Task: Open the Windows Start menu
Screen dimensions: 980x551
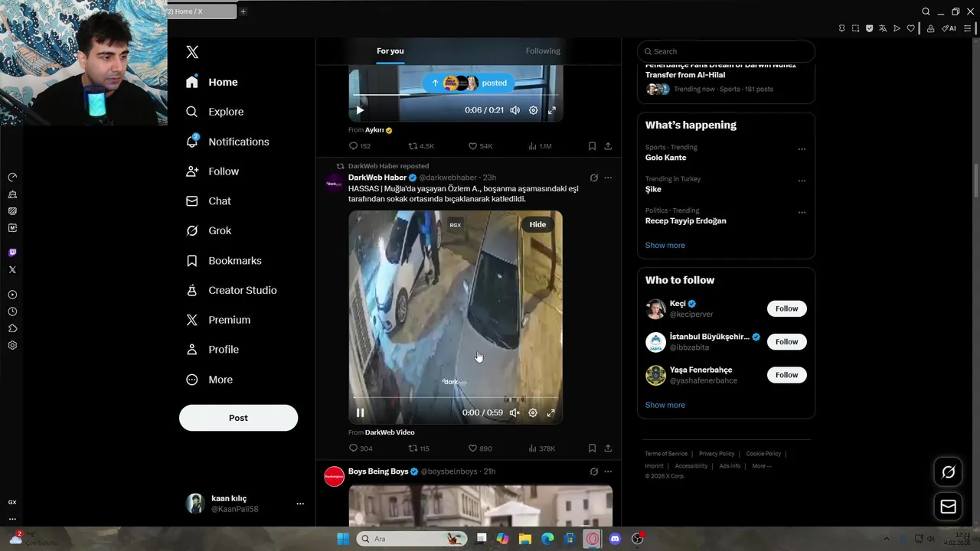Action: (x=343, y=539)
